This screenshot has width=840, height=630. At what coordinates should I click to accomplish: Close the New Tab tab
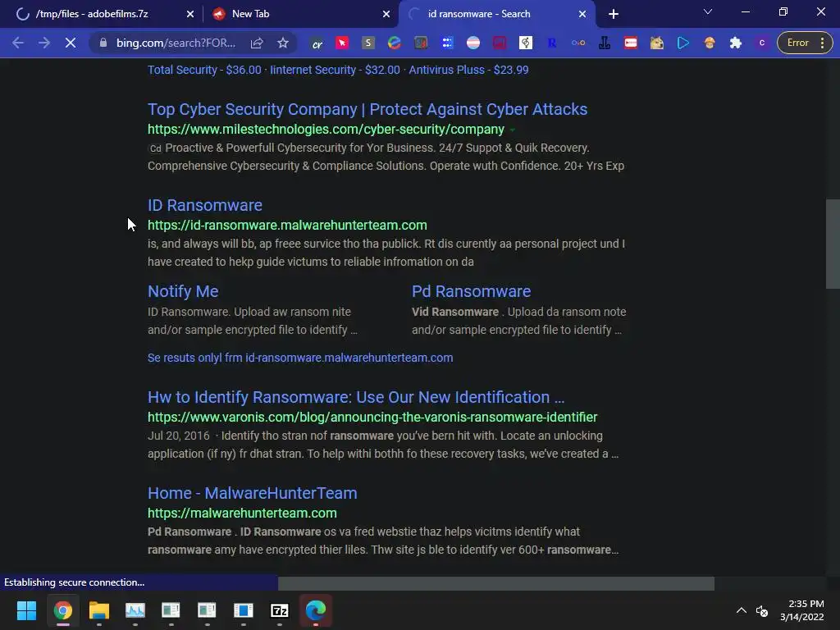tap(386, 14)
